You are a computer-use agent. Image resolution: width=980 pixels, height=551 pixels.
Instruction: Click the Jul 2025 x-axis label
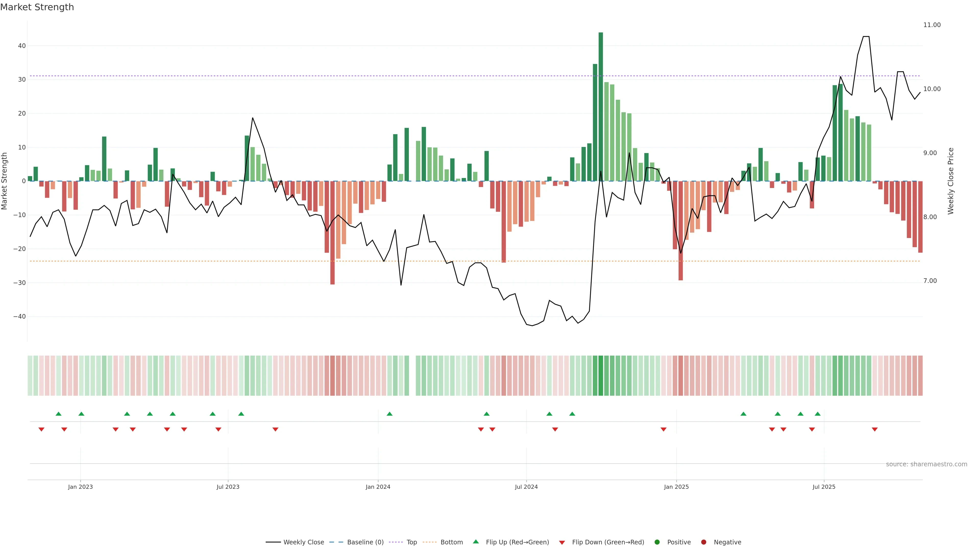(824, 487)
